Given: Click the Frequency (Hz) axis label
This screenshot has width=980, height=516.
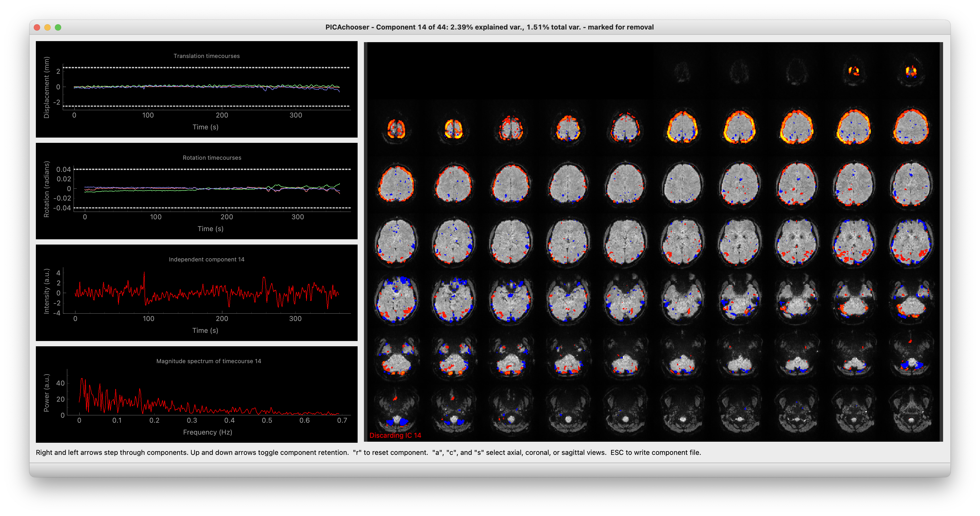Looking at the screenshot, I should pyautogui.click(x=208, y=432).
